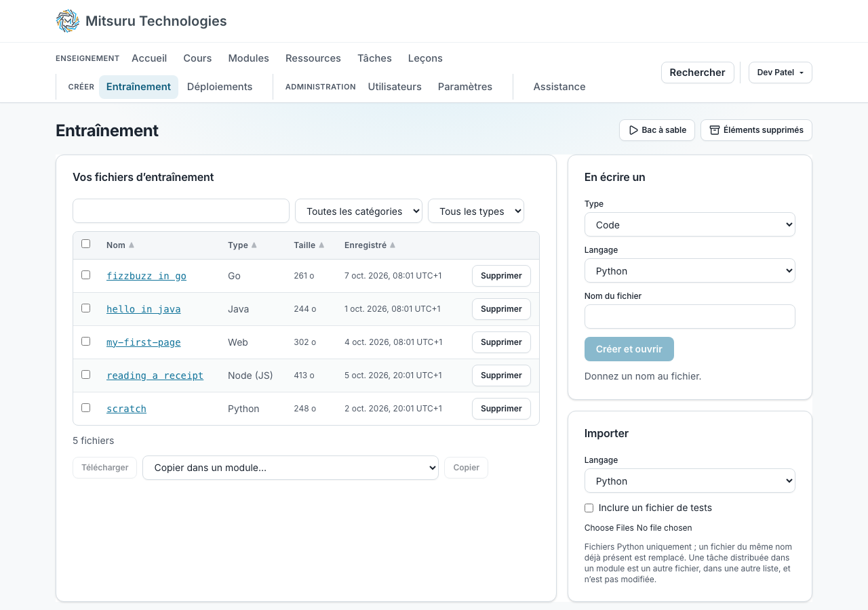The height and width of the screenshot is (610, 868).
Task: Open the Ressources menu item
Action: pos(313,58)
